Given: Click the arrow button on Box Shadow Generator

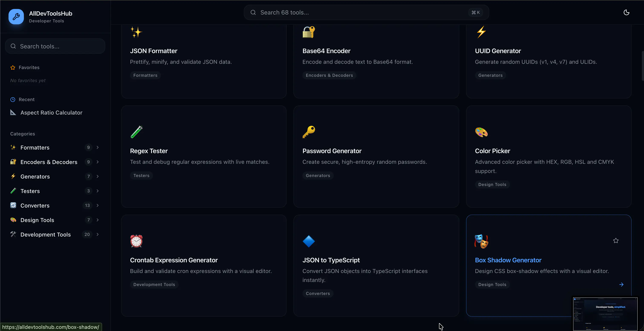Looking at the screenshot, I should pyautogui.click(x=621, y=284).
